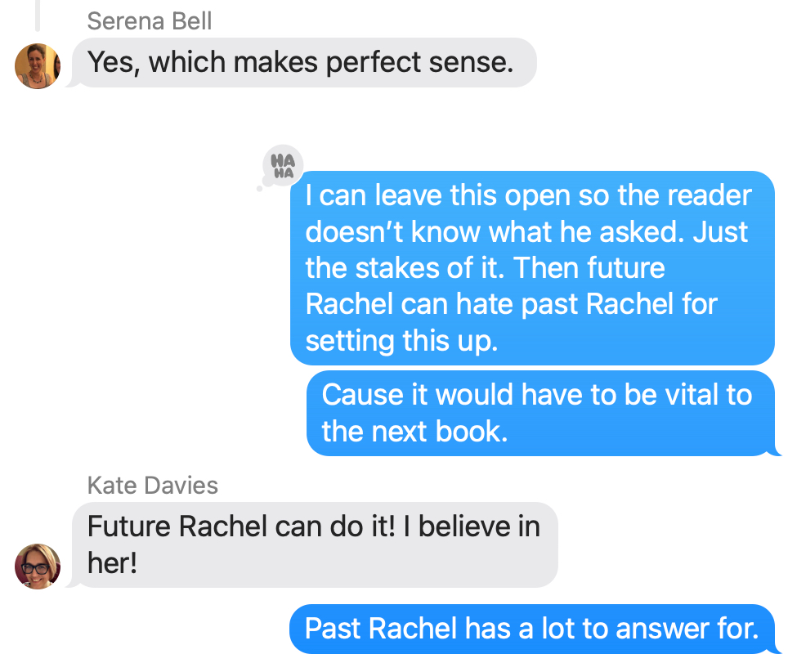The image size is (788, 672).
Task: Select the "I can leave this open" message bubble
Action: tap(531, 268)
